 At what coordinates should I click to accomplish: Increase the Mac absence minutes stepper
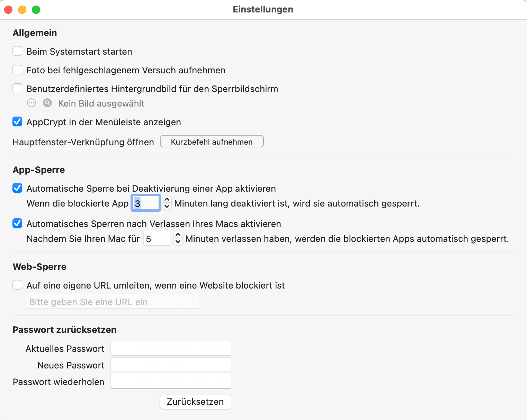[178, 235]
